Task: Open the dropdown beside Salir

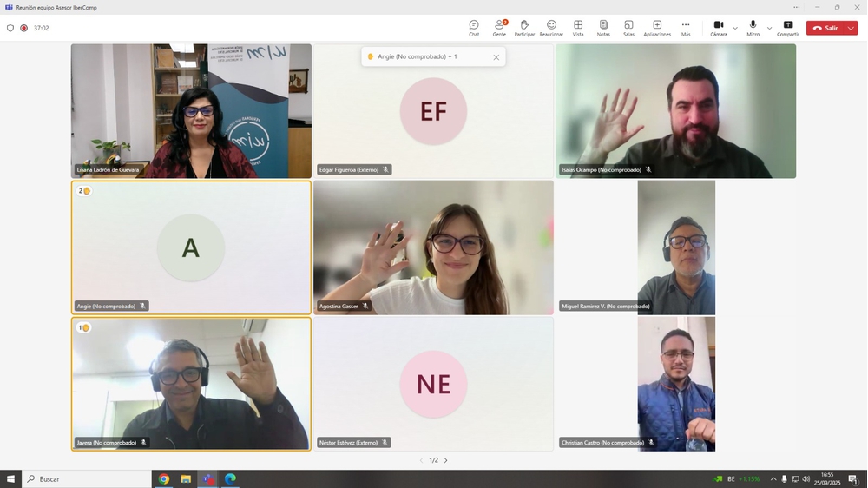Action: [x=851, y=28]
